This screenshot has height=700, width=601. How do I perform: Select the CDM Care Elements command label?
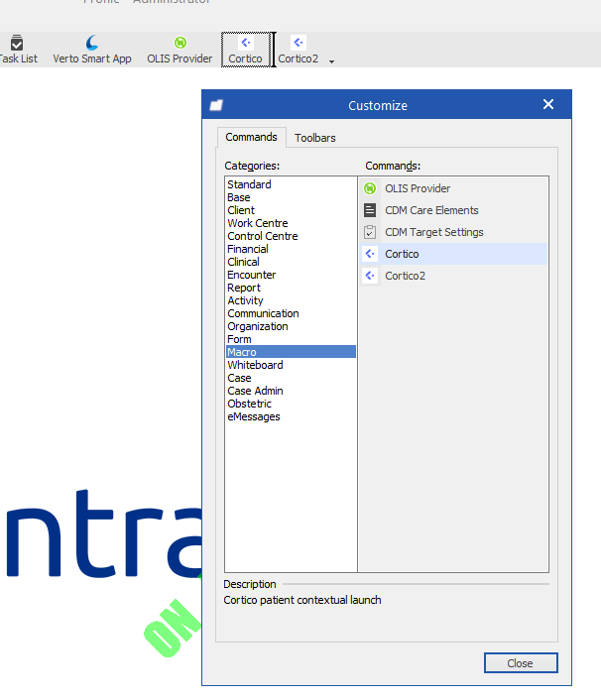tap(431, 211)
